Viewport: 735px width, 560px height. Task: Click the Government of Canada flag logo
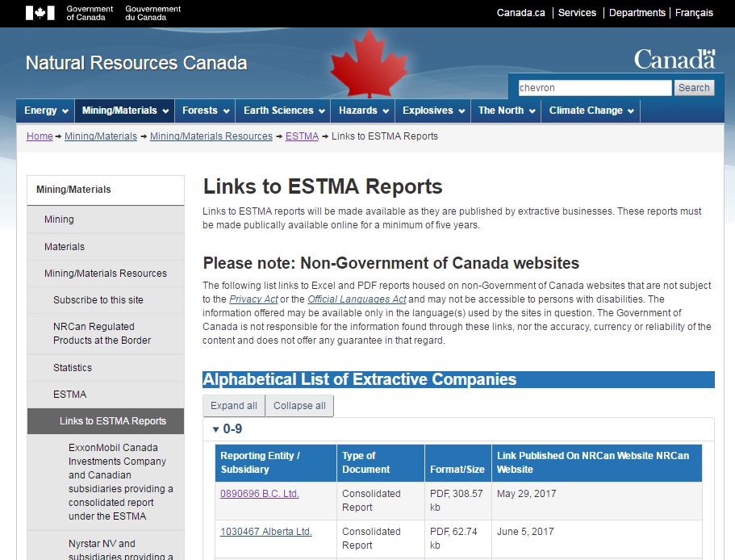40,13
